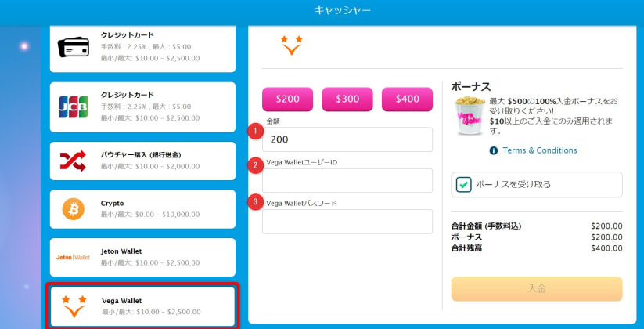Choose the $200 quick amount button

287,99
